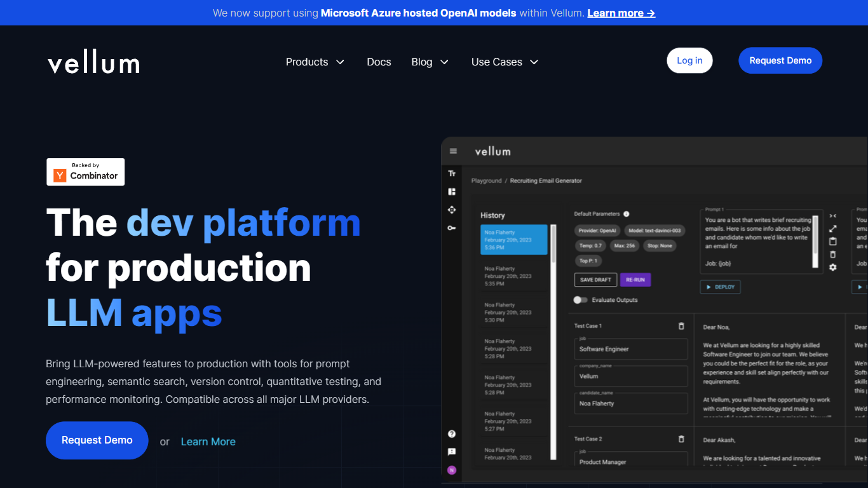Screen dimensions: 868x488
Task: Select the 5:30 PM history entry
Action: coord(514,312)
